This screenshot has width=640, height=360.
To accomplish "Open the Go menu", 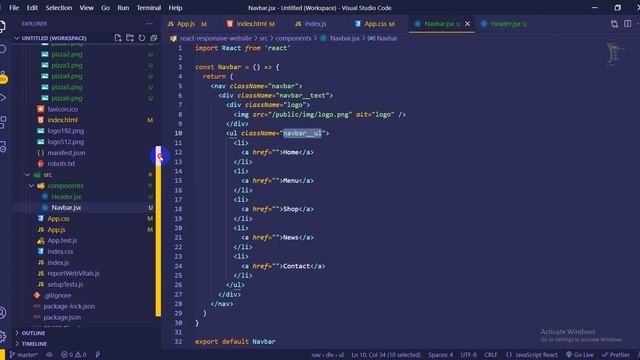I will point(105,8).
